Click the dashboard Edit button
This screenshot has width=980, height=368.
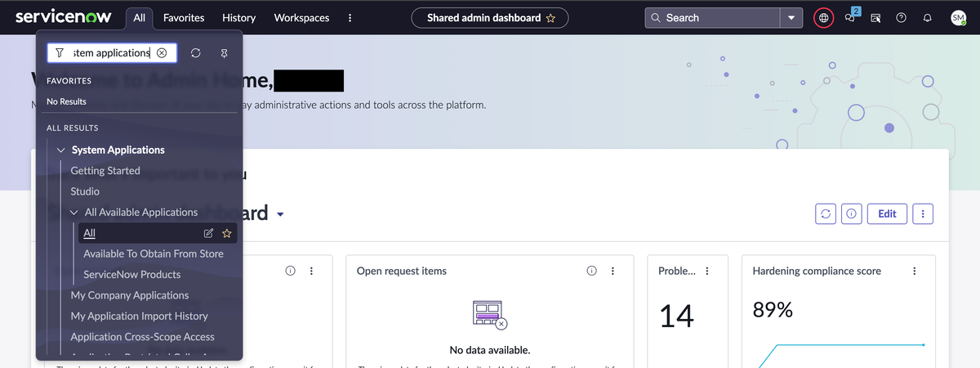pyautogui.click(x=887, y=213)
